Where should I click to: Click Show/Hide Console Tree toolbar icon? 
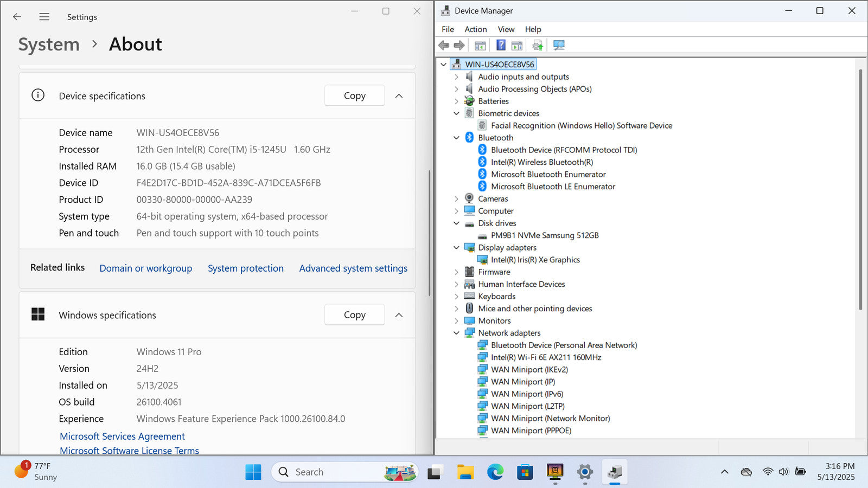[x=480, y=45]
